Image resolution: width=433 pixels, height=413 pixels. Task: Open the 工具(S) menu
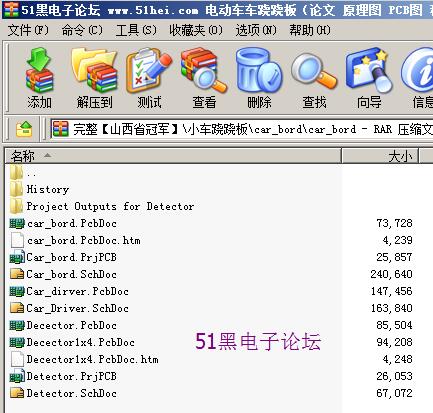(136, 30)
